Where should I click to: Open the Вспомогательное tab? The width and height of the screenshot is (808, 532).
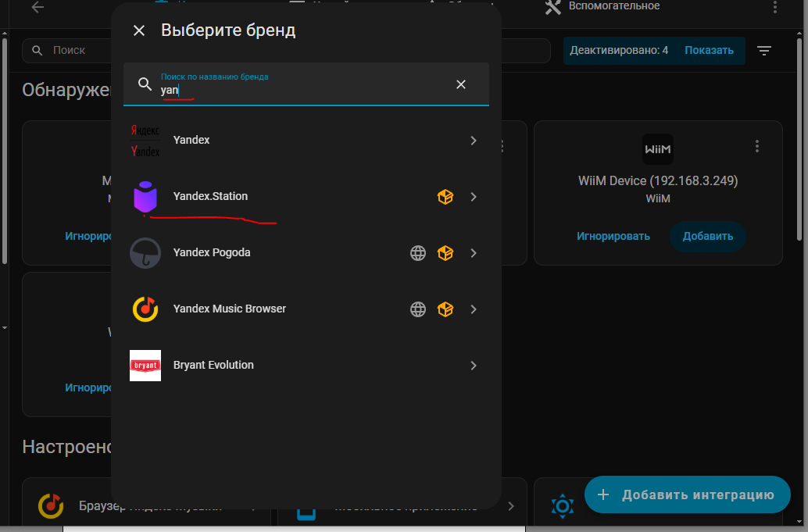pyautogui.click(x=602, y=6)
